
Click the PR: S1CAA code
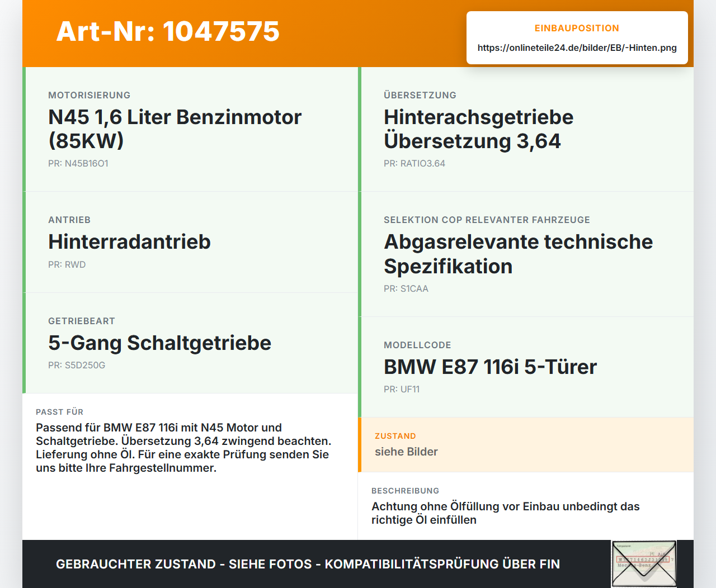[406, 288]
